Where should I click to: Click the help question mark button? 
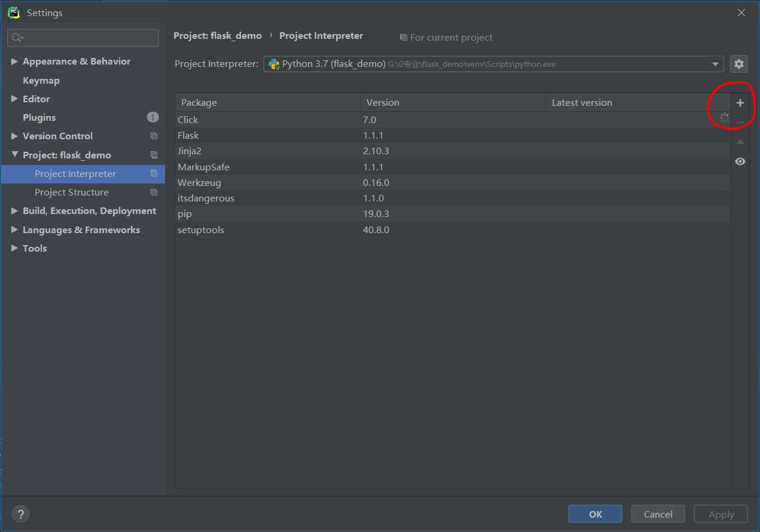tap(20, 514)
